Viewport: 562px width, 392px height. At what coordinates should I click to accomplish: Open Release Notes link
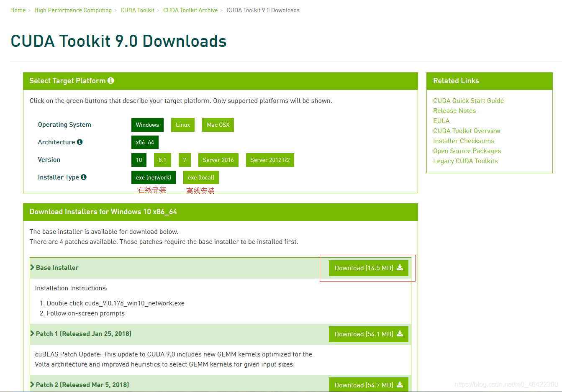[454, 111]
